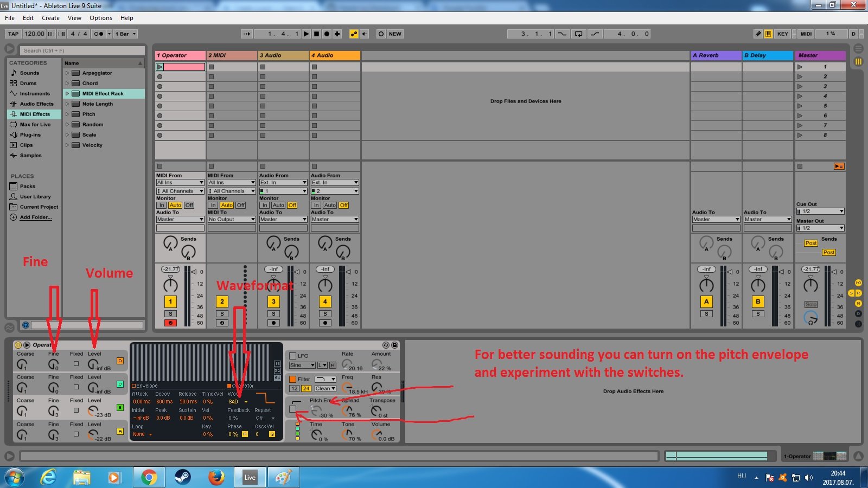Image resolution: width=868 pixels, height=488 pixels.
Task: Toggle the Filter on/off switch in Operator
Action: click(x=292, y=379)
